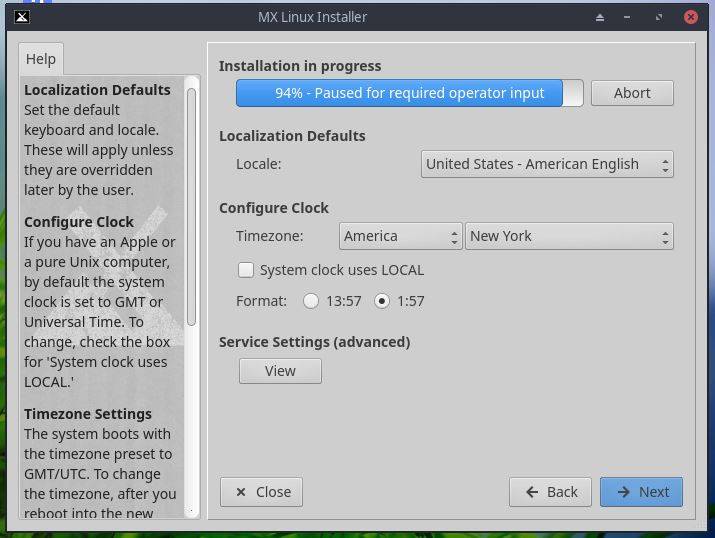Screen dimensions: 715x538
Task: Switch to the Help tab
Action: point(41,59)
